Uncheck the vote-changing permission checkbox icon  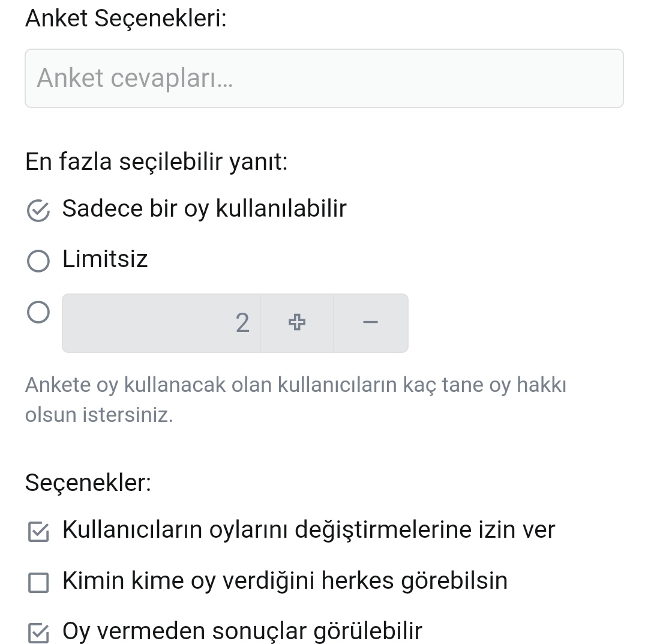38,532
